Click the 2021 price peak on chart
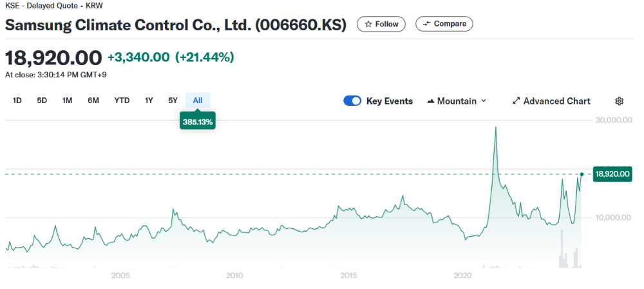This screenshot has width=644, height=289. point(495,128)
